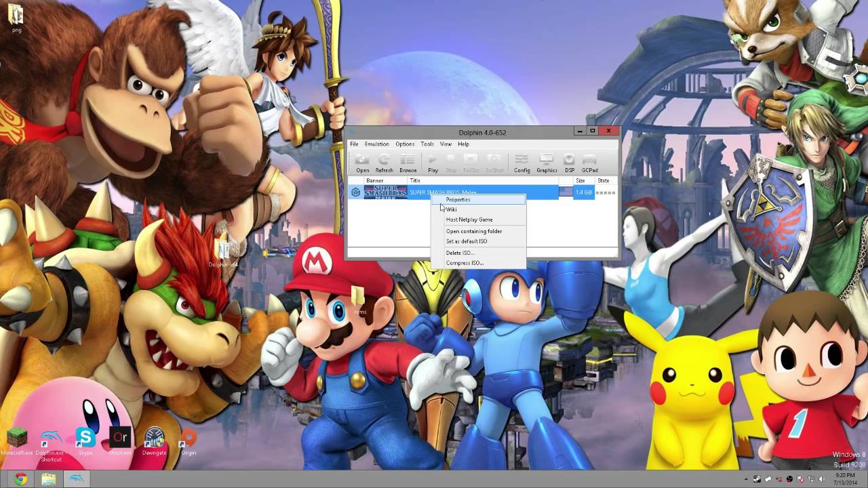Open the Tools menu
The height and width of the screenshot is (488, 868).
pyautogui.click(x=427, y=144)
